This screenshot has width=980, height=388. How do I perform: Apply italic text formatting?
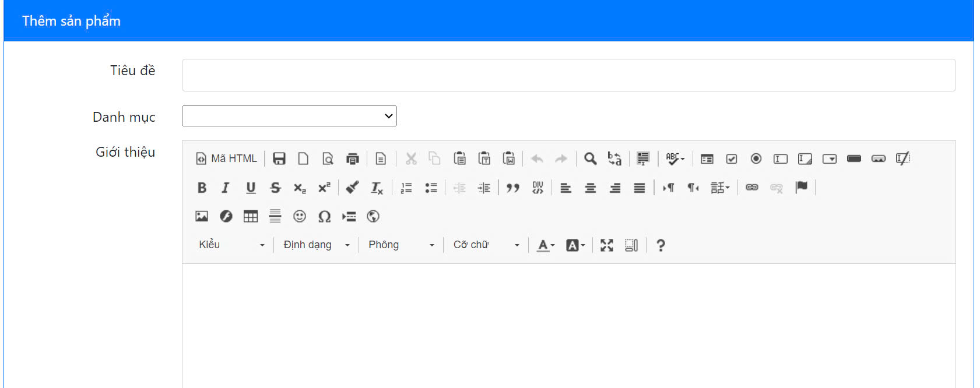coord(226,188)
